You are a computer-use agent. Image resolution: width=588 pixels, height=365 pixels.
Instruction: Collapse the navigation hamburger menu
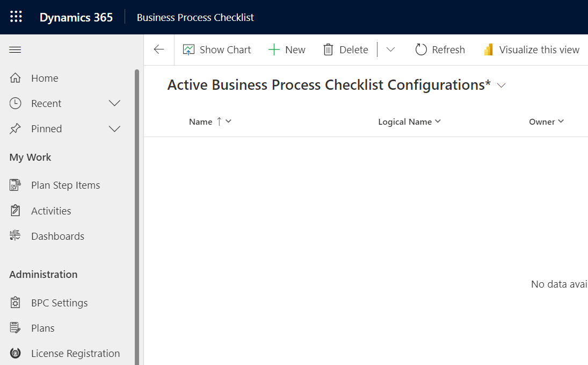pos(16,50)
